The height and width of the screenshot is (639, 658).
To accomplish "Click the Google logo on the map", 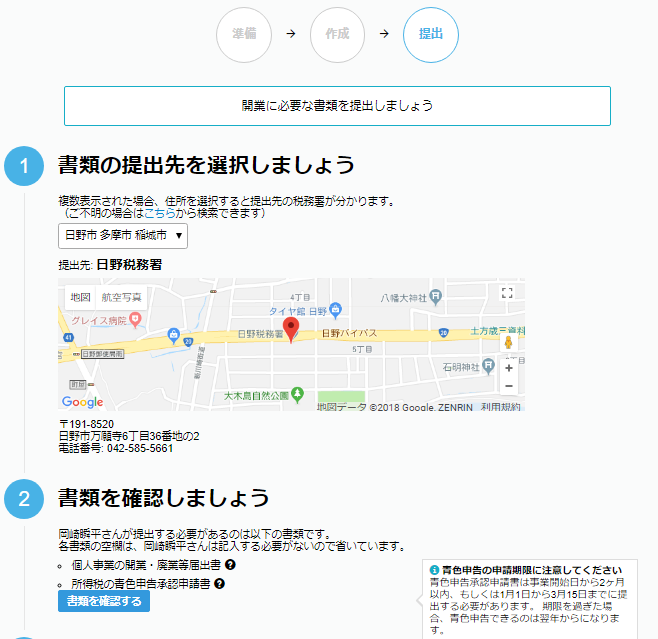I will (82, 402).
